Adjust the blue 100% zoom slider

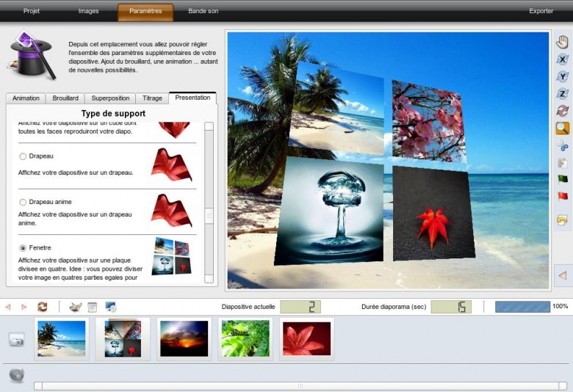pos(522,307)
